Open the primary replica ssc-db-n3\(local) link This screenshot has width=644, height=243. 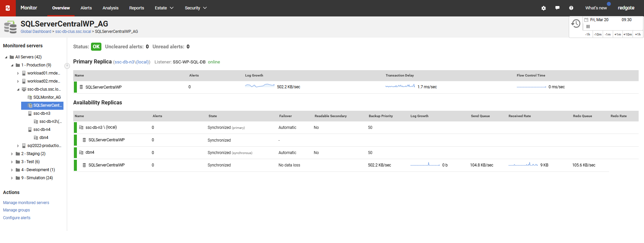(x=132, y=62)
